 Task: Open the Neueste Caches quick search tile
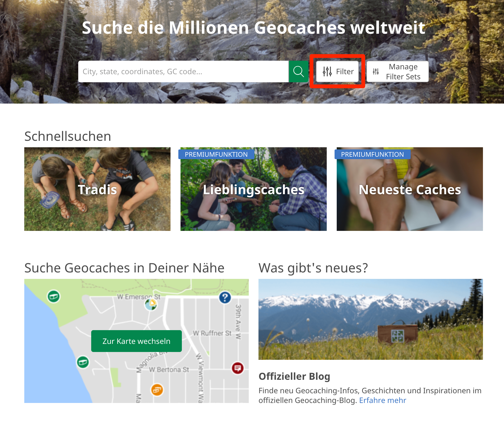pos(410,189)
